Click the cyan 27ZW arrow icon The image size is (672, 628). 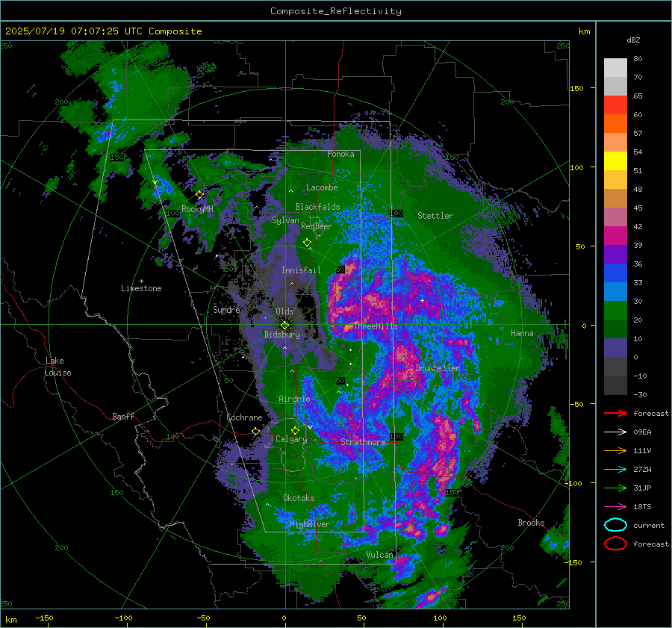615,470
